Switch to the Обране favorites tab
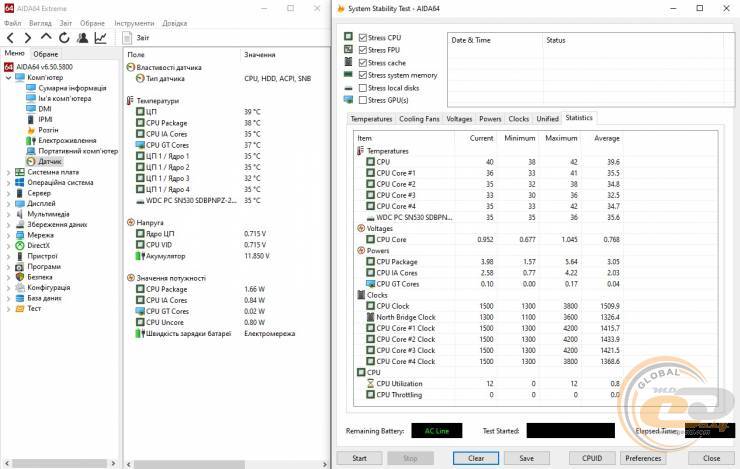740x469 pixels. 46,54
